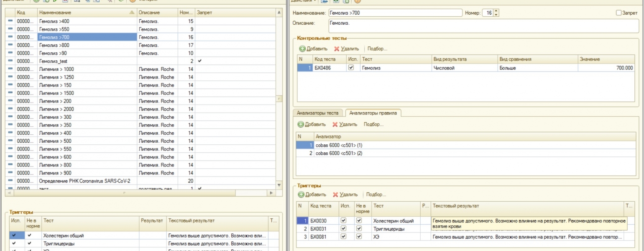Open Подбор... above the Анализатор list
This screenshot has width=644, height=251.
tap(374, 125)
